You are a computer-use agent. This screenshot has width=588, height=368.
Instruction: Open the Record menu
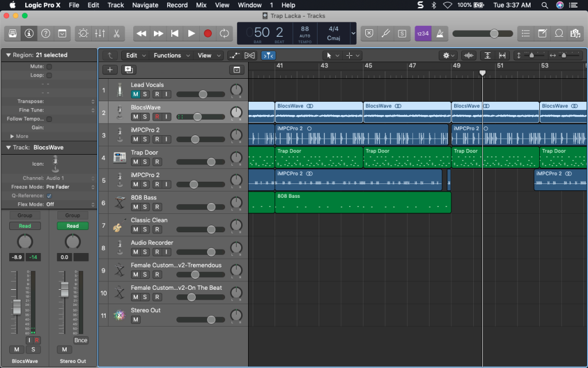tap(177, 5)
